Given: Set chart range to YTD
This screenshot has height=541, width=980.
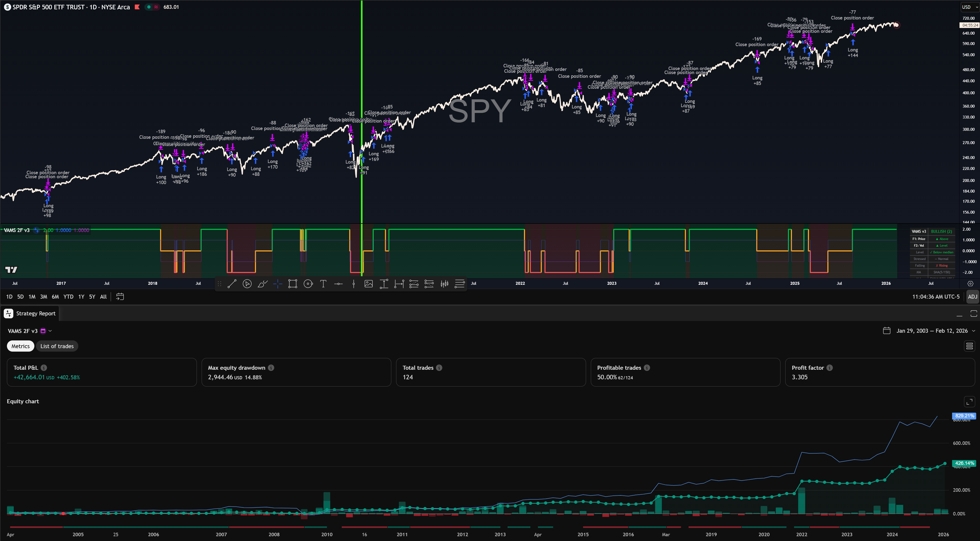Looking at the screenshot, I should (68, 297).
